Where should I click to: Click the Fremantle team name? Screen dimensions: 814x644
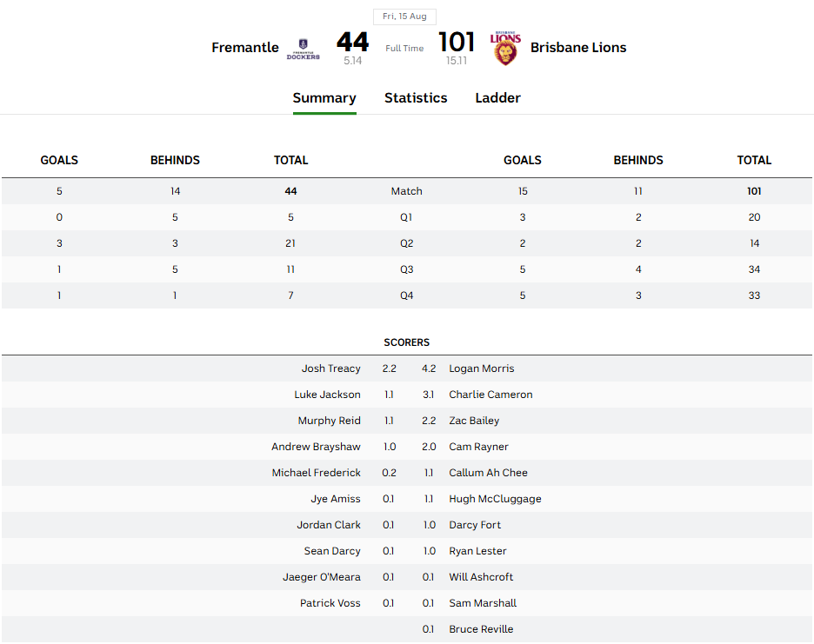pyautogui.click(x=245, y=48)
